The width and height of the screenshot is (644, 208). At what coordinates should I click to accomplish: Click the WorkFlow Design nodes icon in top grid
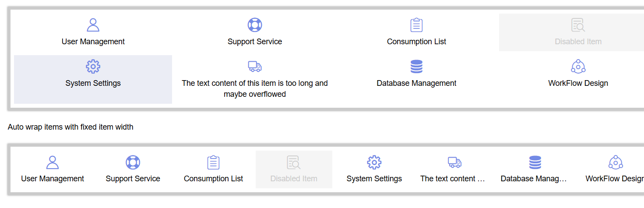(x=578, y=67)
